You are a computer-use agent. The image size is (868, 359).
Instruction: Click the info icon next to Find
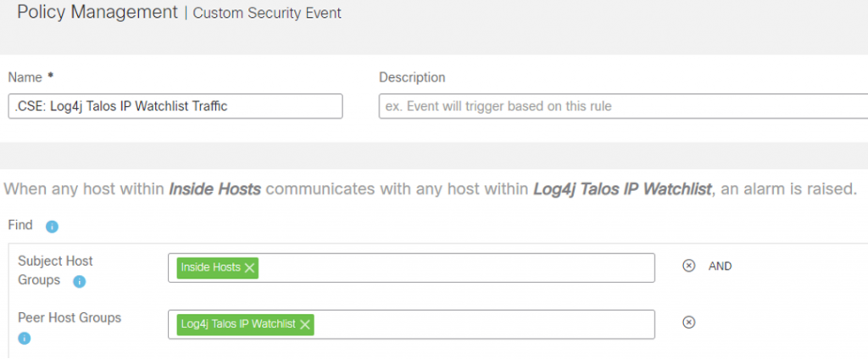coord(52,227)
